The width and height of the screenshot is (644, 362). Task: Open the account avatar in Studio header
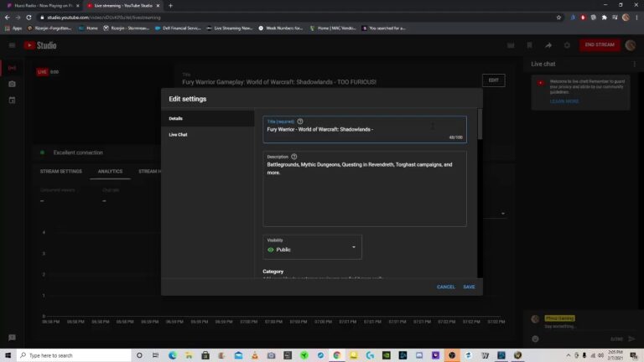coord(630,45)
